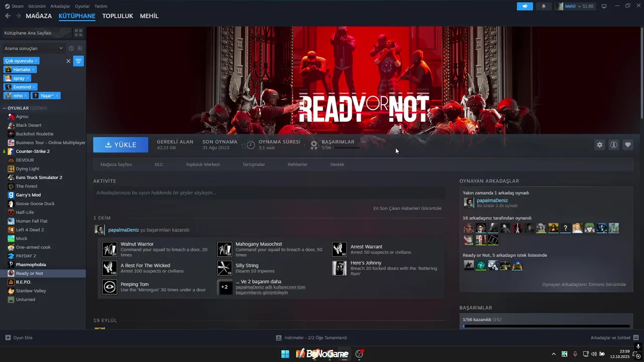Remove the spray filter tag

[x=28, y=78]
